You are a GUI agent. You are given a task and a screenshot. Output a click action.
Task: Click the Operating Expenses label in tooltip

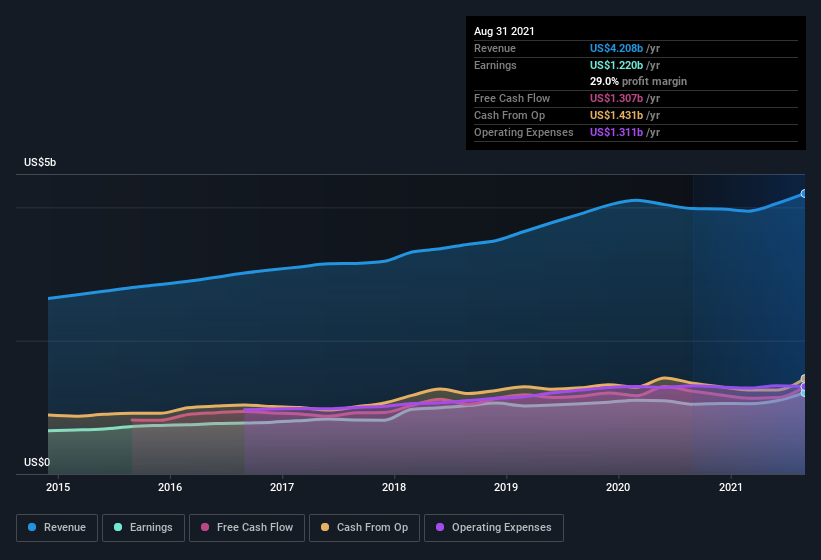(524, 132)
